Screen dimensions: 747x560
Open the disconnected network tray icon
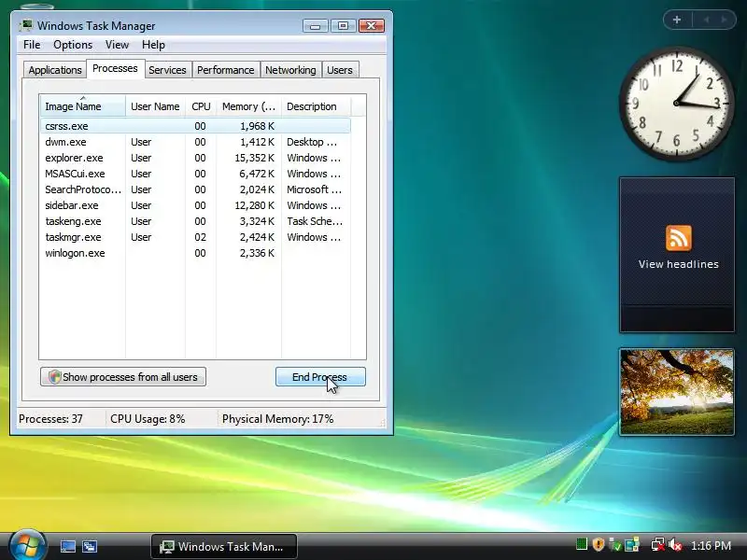click(x=658, y=544)
